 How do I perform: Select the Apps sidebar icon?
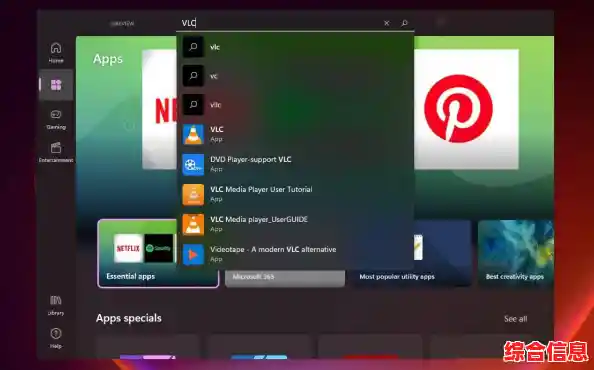click(x=56, y=85)
